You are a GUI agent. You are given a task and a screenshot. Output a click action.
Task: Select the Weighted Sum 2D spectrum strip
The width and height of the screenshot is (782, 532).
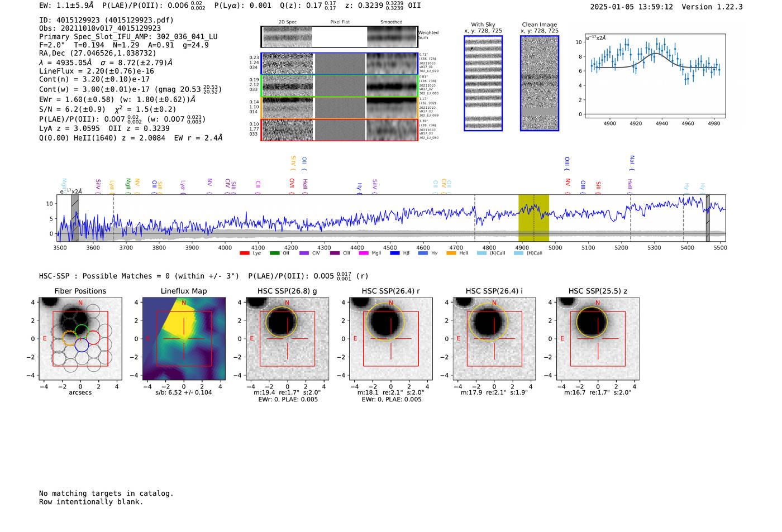(x=339, y=37)
